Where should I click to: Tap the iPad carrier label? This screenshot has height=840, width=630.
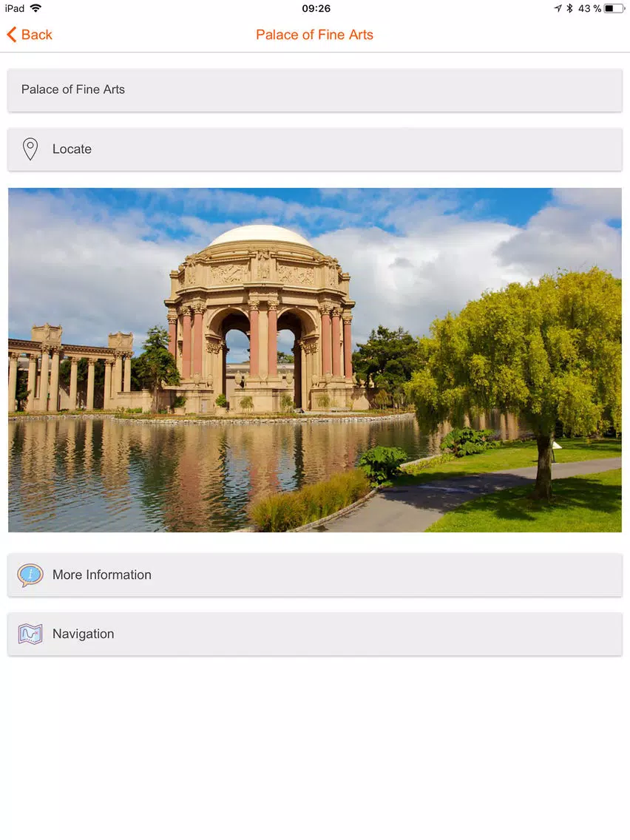(x=15, y=8)
